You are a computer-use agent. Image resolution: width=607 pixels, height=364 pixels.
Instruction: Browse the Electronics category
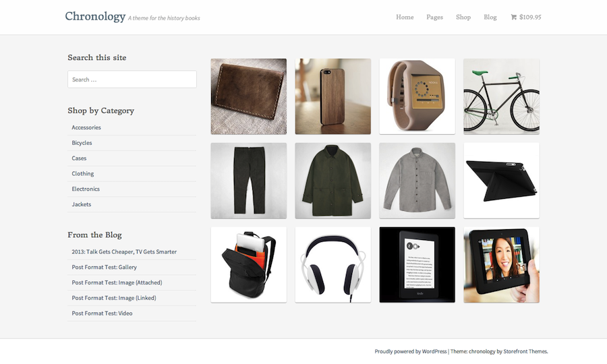86,189
